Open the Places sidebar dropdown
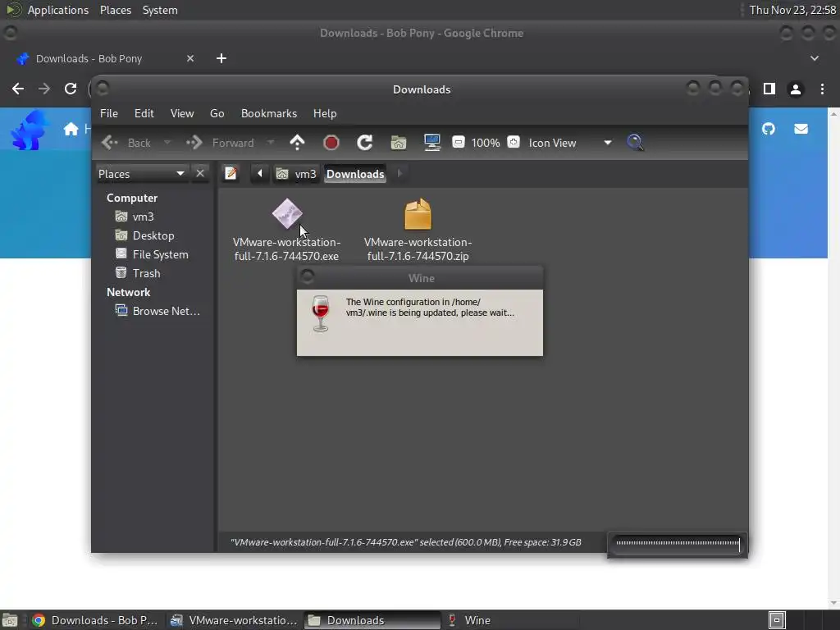 [x=141, y=174]
